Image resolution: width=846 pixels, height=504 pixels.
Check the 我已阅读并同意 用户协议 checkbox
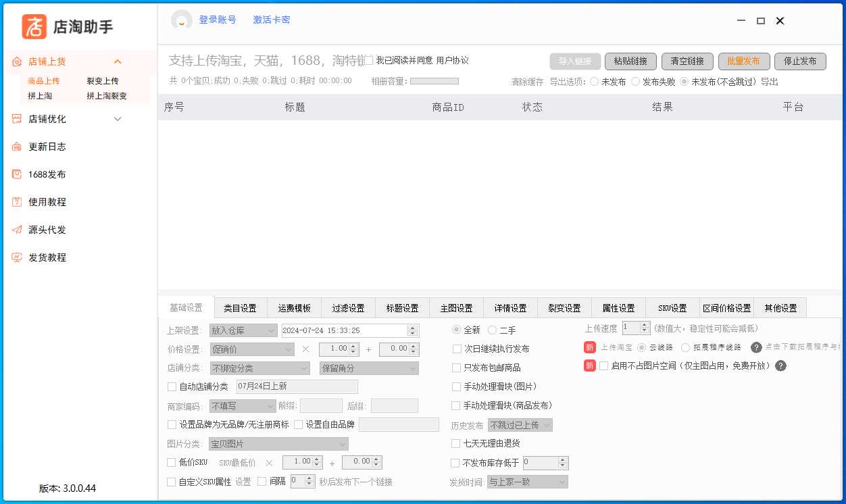tap(369, 61)
